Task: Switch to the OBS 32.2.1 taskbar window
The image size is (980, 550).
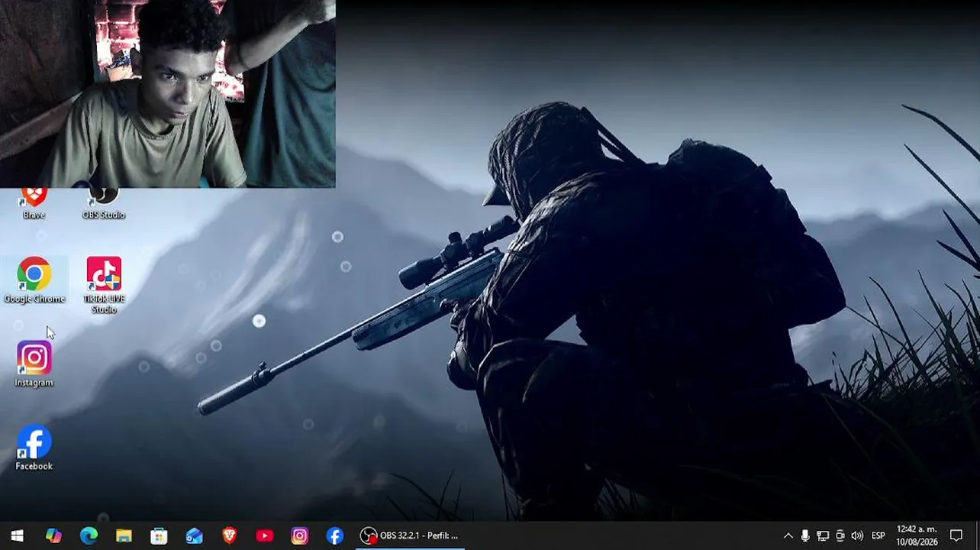Action: (410, 535)
